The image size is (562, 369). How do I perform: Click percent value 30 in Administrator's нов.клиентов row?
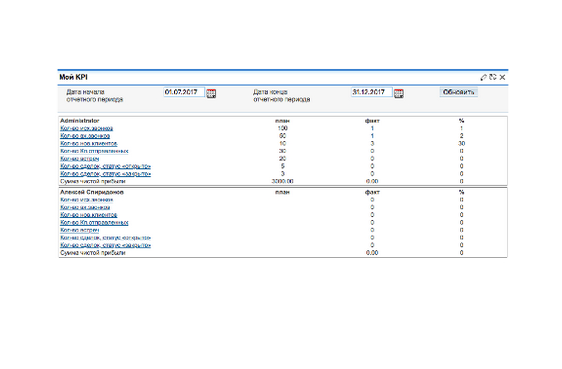[x=461, y=143]
